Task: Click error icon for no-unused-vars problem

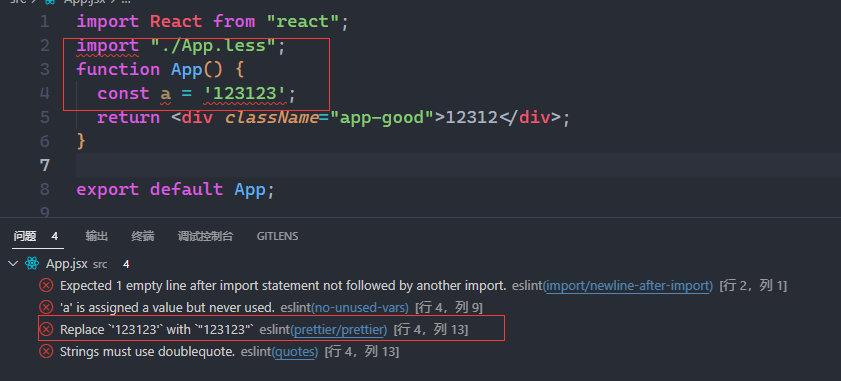Action: (47, 307)
